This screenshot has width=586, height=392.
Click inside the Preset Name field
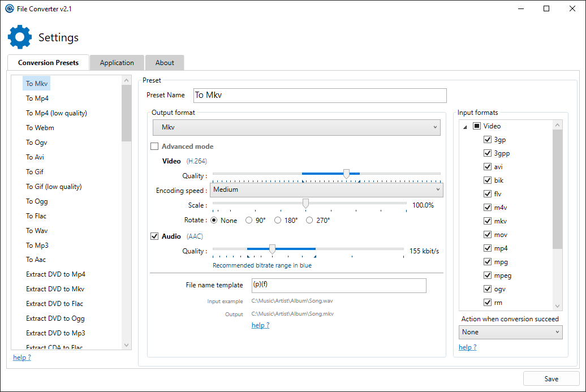[320, 95]
